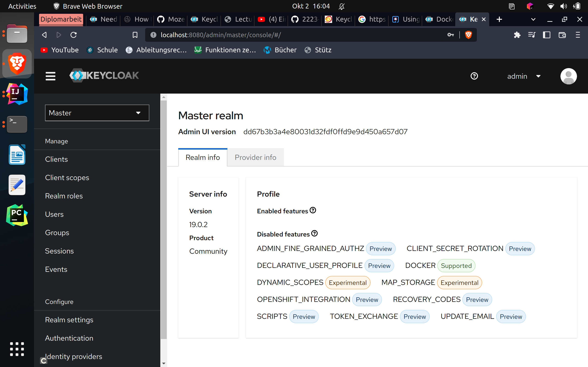Navigate to the Users section

[54, 214]
